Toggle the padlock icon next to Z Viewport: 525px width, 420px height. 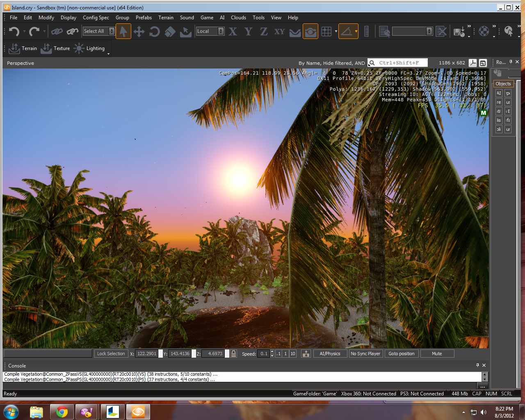coord(233,354)
